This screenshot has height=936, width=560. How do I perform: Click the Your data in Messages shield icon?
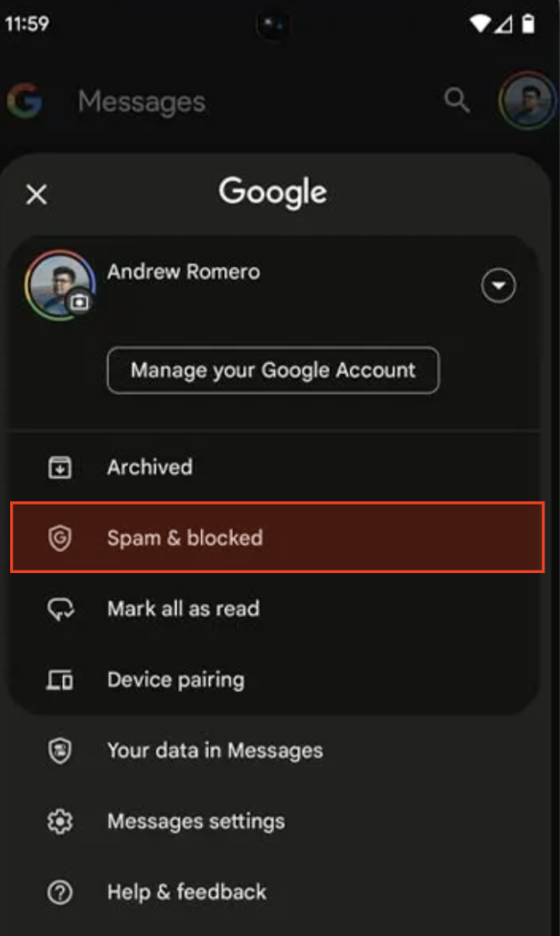[60, 750]
